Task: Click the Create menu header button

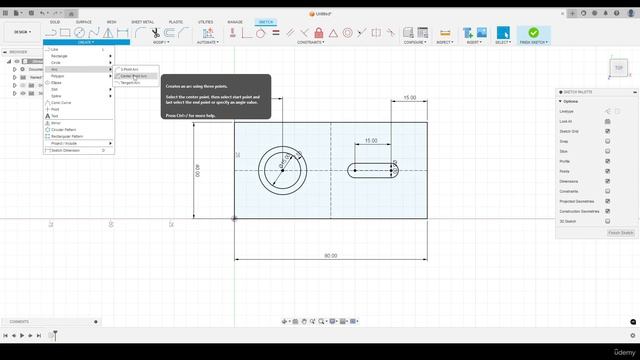Action: click(86, 42)
